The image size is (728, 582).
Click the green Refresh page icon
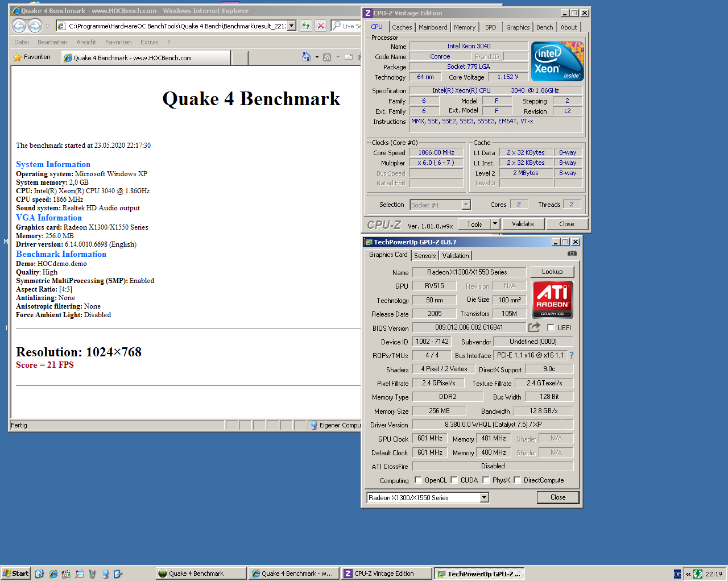point(306,26)
